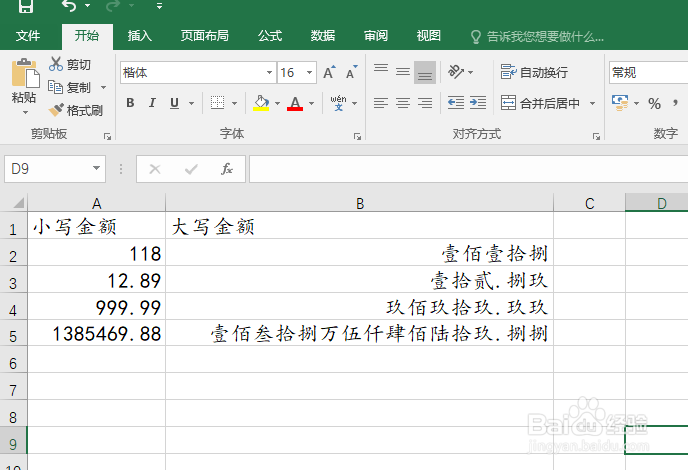The height and width of the screenshot is (470, 688).
Task: Click text orientation icon
Action: pyautogui.click(x=456, y=72)
